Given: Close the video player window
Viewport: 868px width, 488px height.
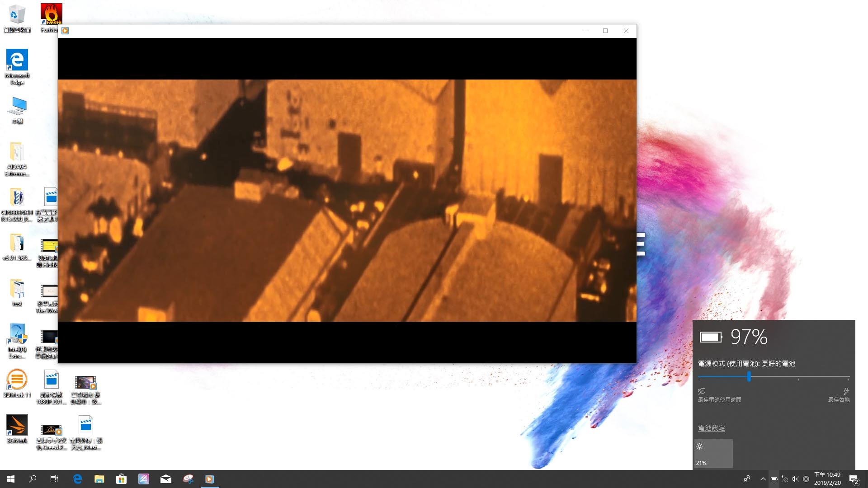Looking at the screenshot, I should coord(626,31).
